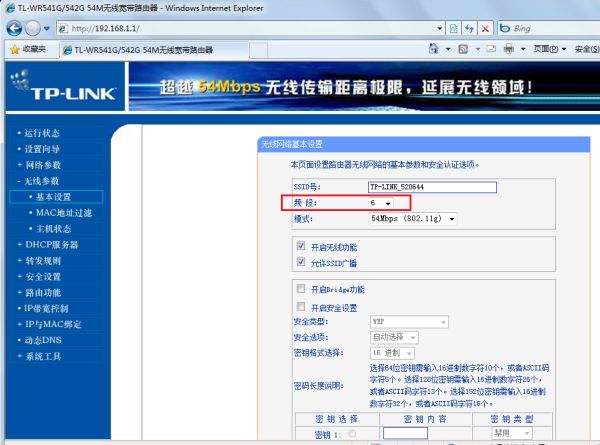Open the 模式 54Mbps mode dropdown
This screenshot has width=600, height=445.
click(x=413, y=219)
